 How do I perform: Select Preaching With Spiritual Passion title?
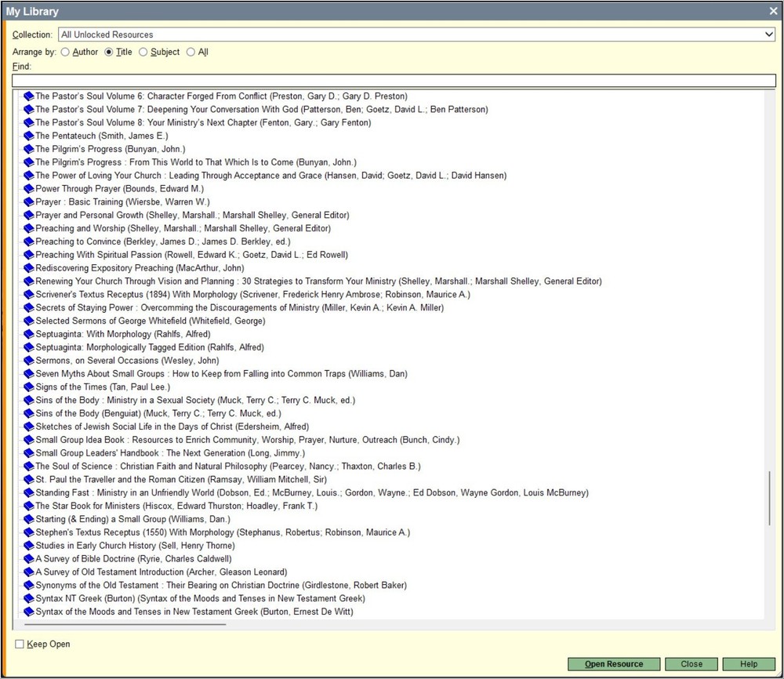(x=191, y=255)
